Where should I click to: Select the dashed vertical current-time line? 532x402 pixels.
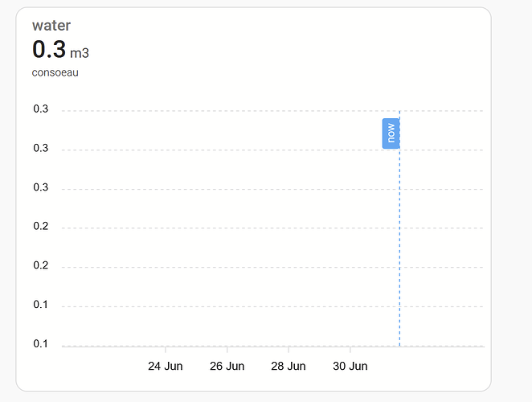399,241
